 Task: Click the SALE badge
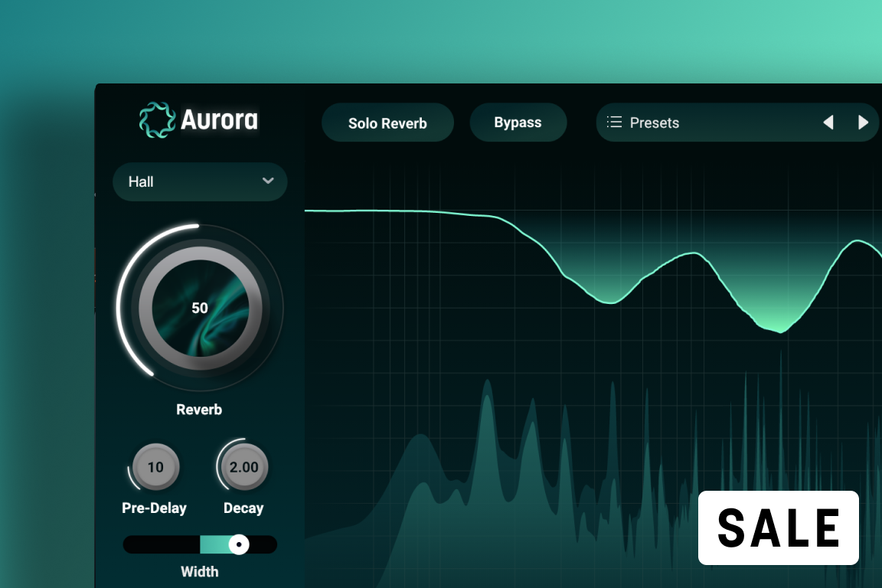point(778,528)
